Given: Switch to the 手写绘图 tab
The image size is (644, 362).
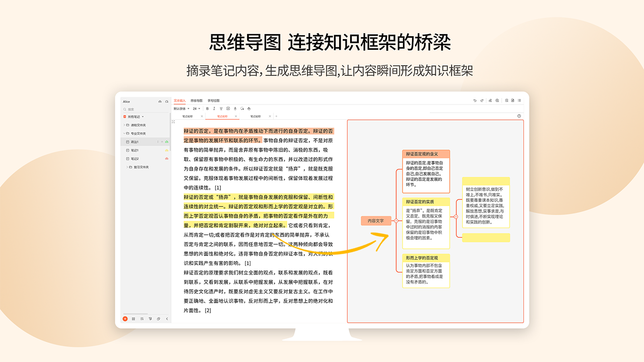Looking at the screenshot, I should [x=213, y=101].
